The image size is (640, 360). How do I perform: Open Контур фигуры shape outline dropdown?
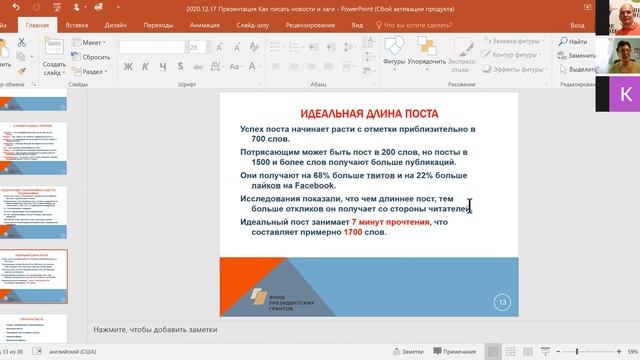pyautogui.click(x=511, y=55)
